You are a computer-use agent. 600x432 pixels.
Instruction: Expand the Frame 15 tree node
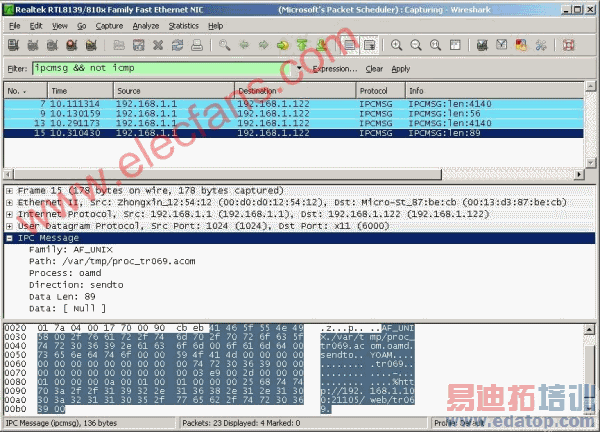(x=10, y=191)
